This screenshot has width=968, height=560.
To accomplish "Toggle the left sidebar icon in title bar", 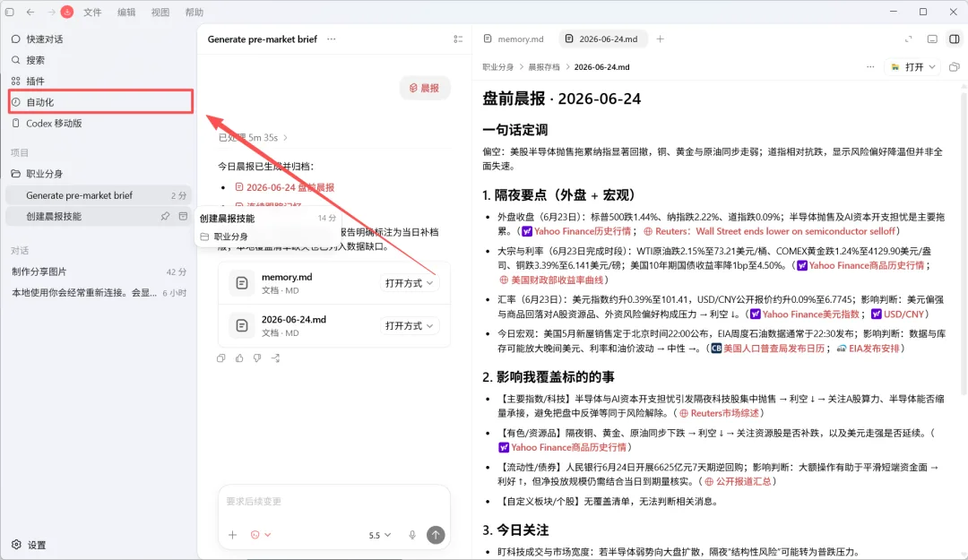I will click(9, 12).
